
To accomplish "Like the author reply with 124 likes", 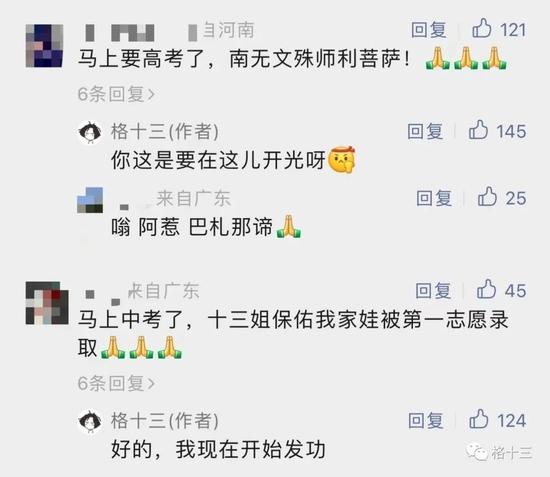I will pyautogui.click(x=478, y=419).
